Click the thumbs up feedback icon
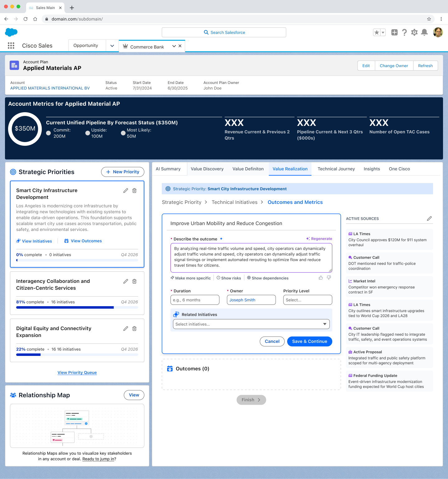The height and width of the screenshot is (479, 448). pyautogui.click(x=320, y=278)
